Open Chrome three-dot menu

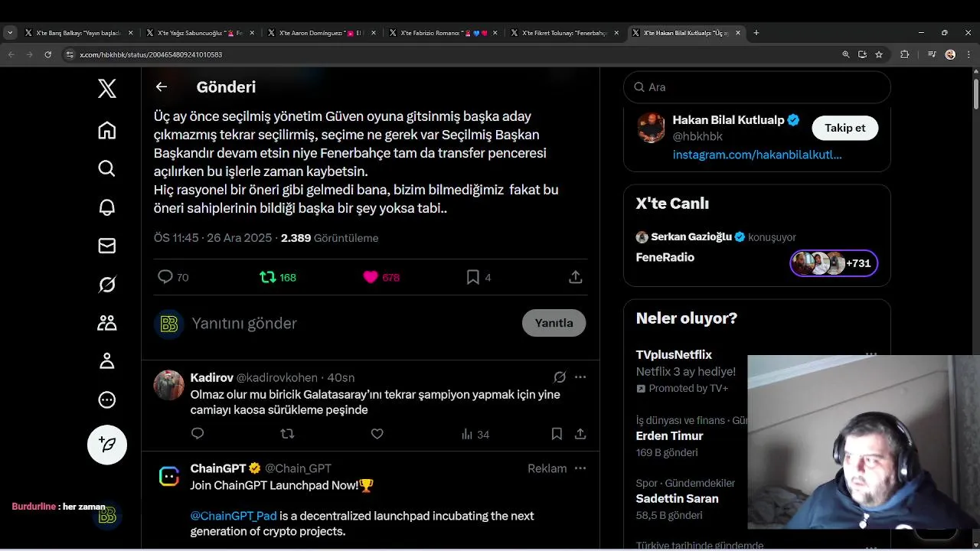pos(969,54)
